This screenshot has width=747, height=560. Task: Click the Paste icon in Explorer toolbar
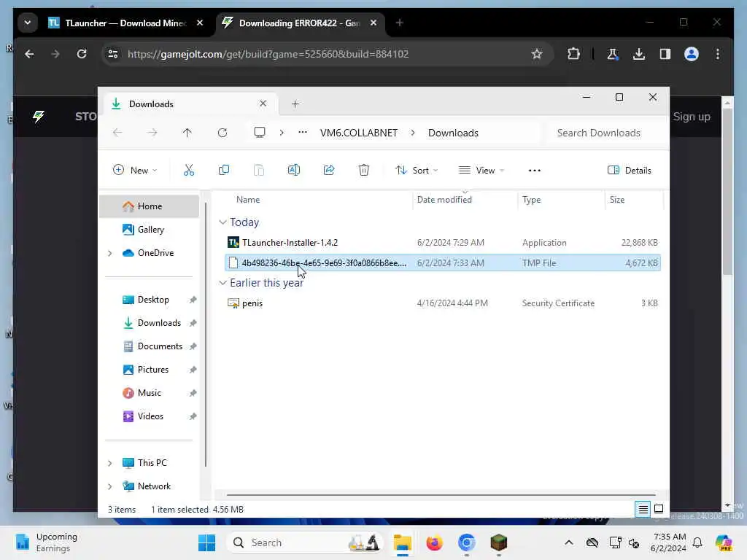tap(259, 170)
